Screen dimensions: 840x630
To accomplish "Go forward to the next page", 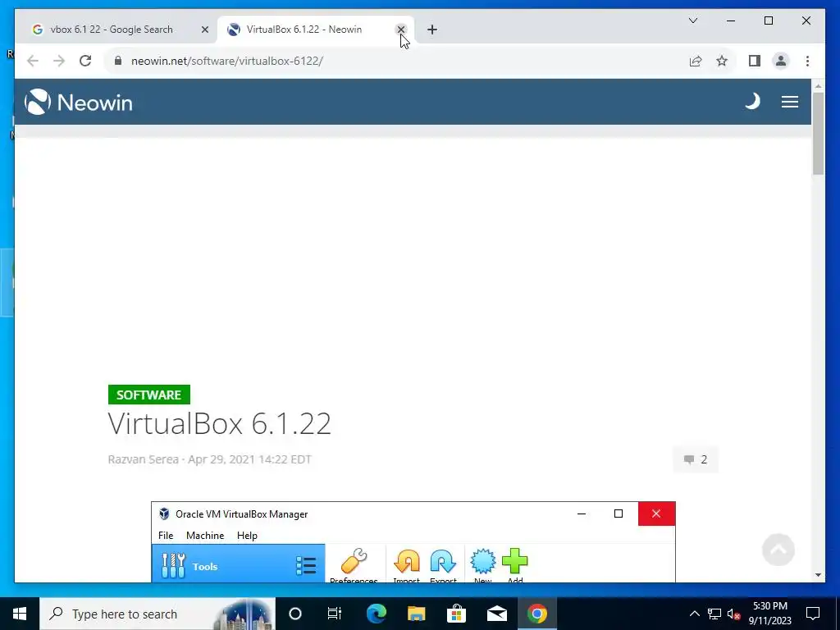I will (x=59, y=61).
